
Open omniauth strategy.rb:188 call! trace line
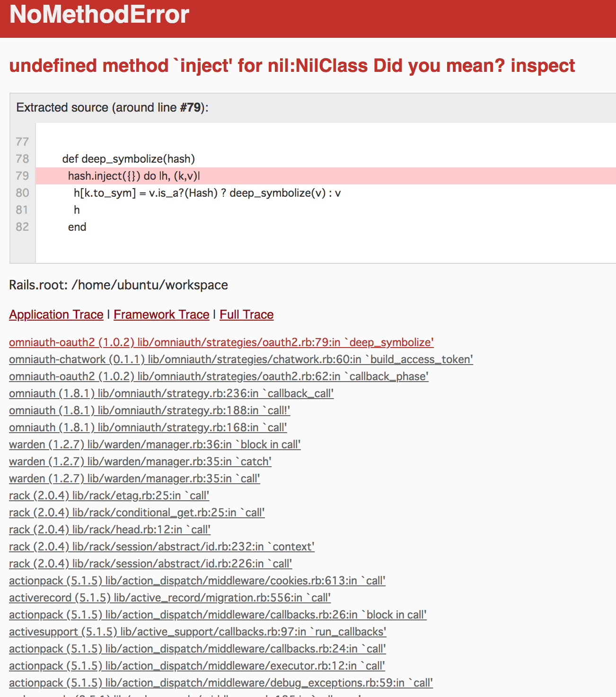coord(150,410)
